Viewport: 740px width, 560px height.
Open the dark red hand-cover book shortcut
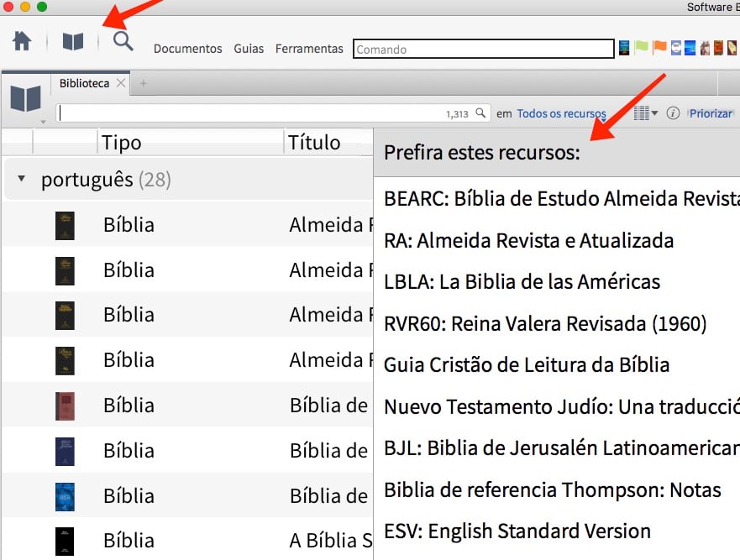click(732, 48)
